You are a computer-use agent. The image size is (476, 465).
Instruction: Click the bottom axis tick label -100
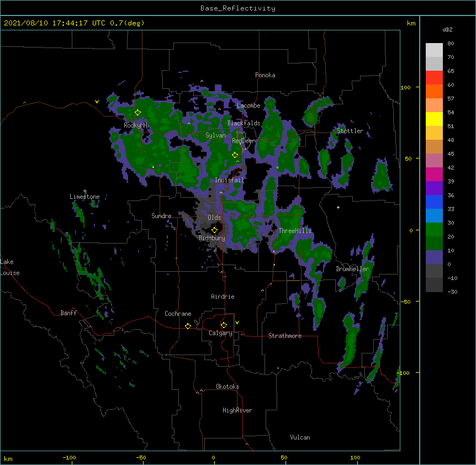pyautogui.click(x=69, y=458)
